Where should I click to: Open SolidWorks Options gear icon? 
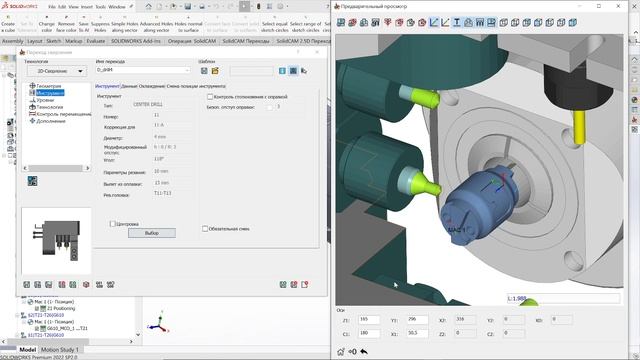tap(280, 7)
